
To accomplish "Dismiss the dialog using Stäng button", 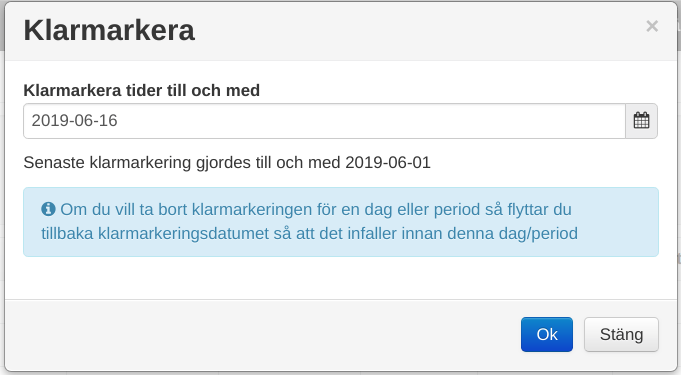I will [621, 334].
